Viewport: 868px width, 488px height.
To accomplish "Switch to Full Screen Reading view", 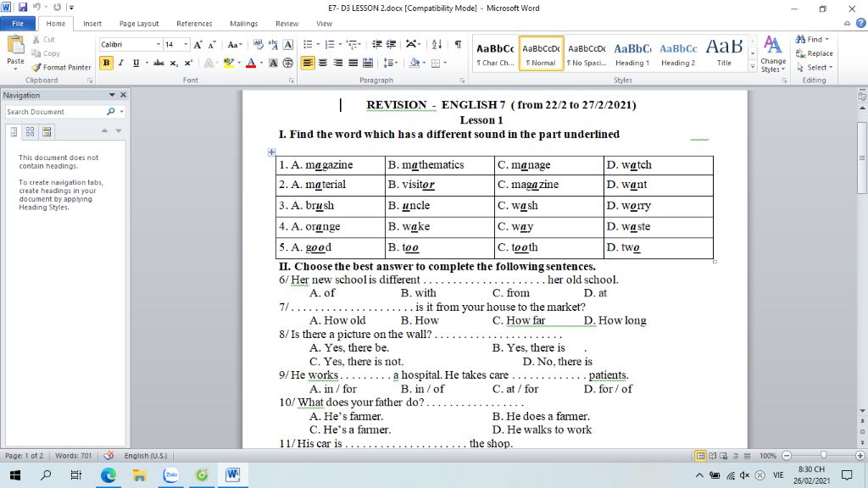I will click(x=712, y=455).
